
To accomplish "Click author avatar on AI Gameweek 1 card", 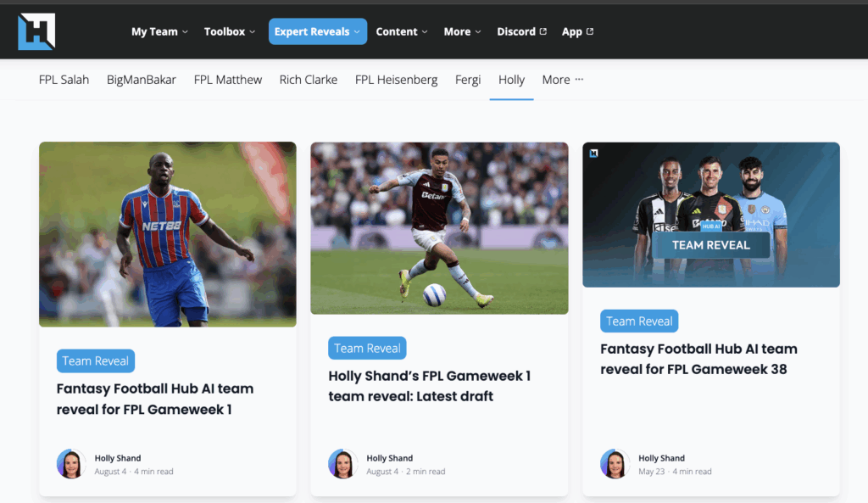I will (x=71, y=464).
